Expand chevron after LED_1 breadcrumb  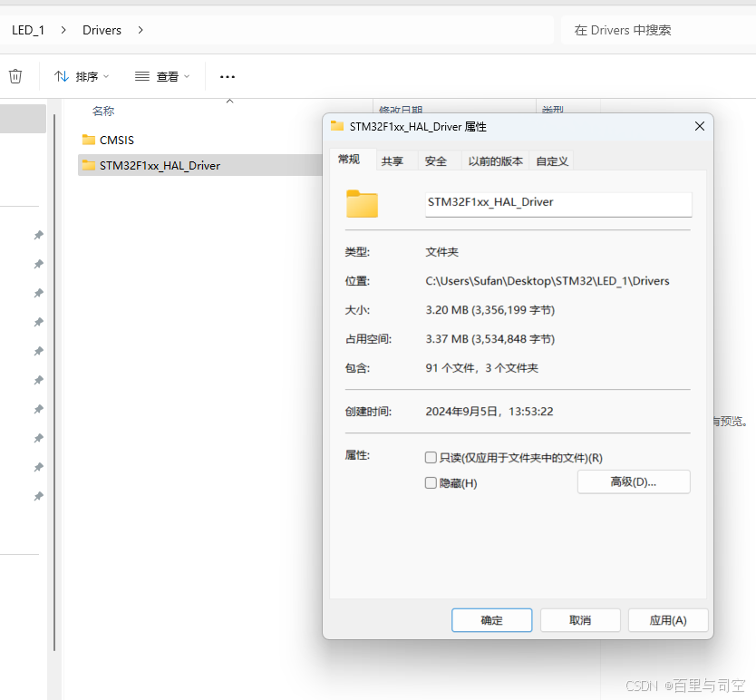click(63, 31)
